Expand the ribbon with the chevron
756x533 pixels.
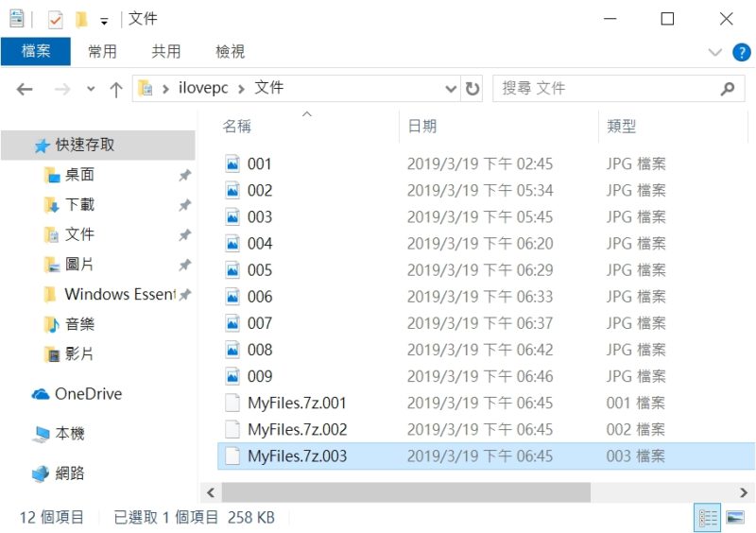(x=714, y=52)
